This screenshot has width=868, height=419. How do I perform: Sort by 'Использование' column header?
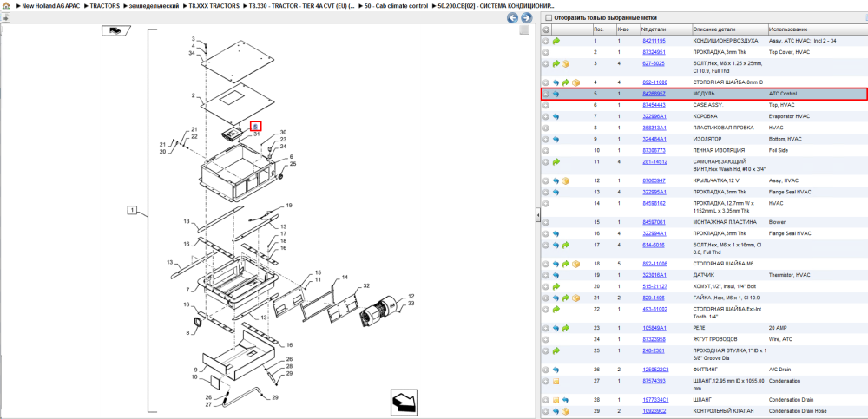[788, 29]
